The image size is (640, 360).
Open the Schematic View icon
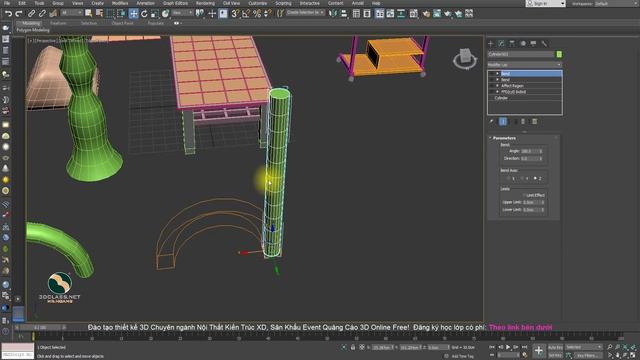click(x=401, y=13)
